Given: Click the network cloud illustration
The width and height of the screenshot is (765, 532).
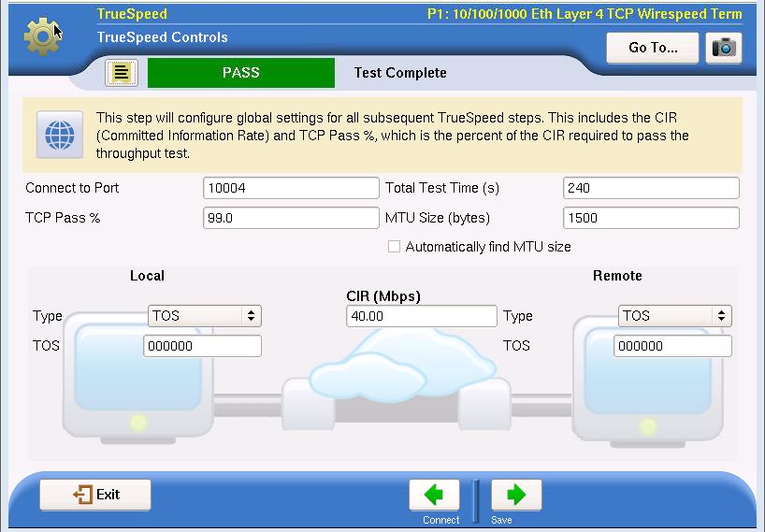Looking at the screenshot, I should (402, 366).
